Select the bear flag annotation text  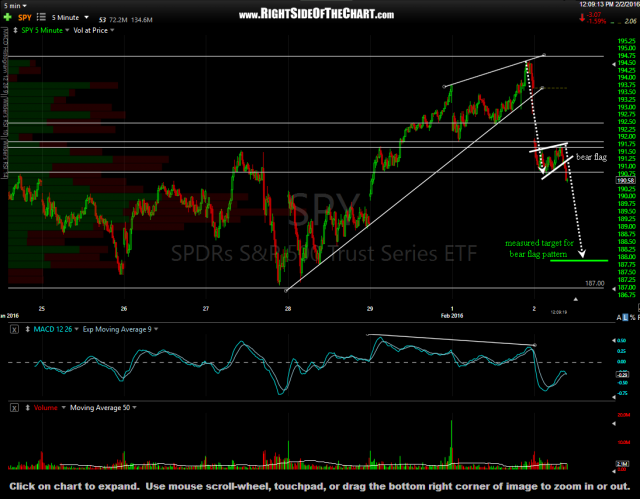pyautogui.click(x=591, y=157)
